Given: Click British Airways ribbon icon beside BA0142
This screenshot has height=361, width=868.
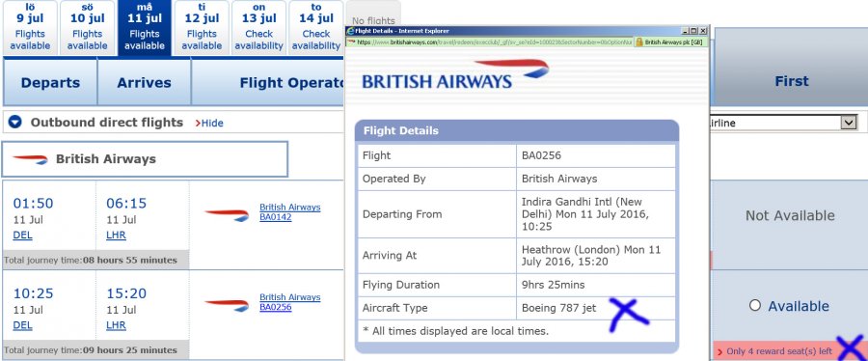Looking at the screenshot, I should tap(227, 215).
